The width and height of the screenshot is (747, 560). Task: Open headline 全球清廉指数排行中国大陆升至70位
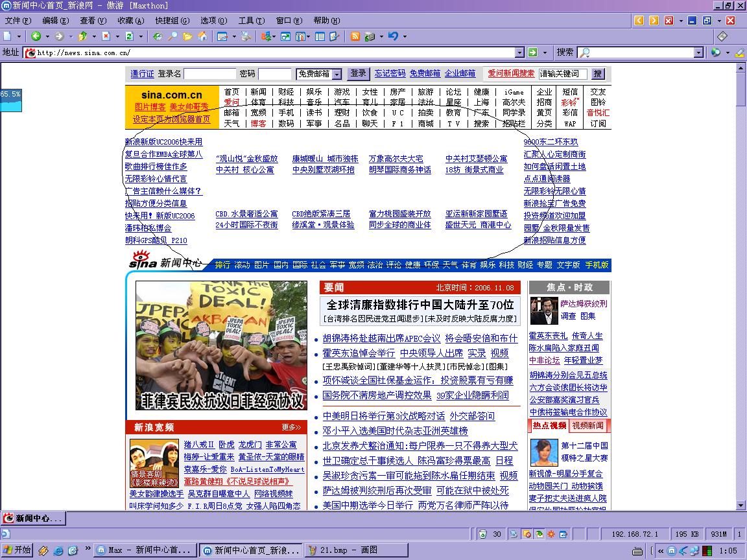coord(420,304)
